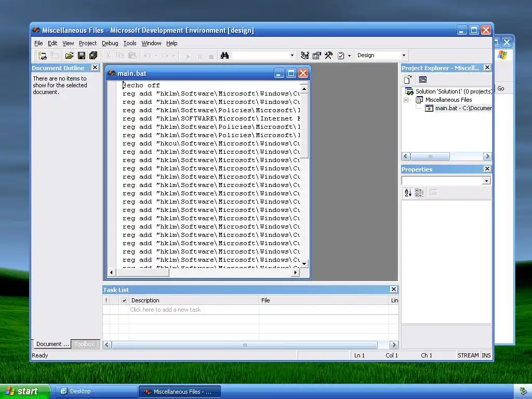Click the Task List clipboard icon
Image resolution: width=532 pixels, height=399 pixels.
point(341,56)
